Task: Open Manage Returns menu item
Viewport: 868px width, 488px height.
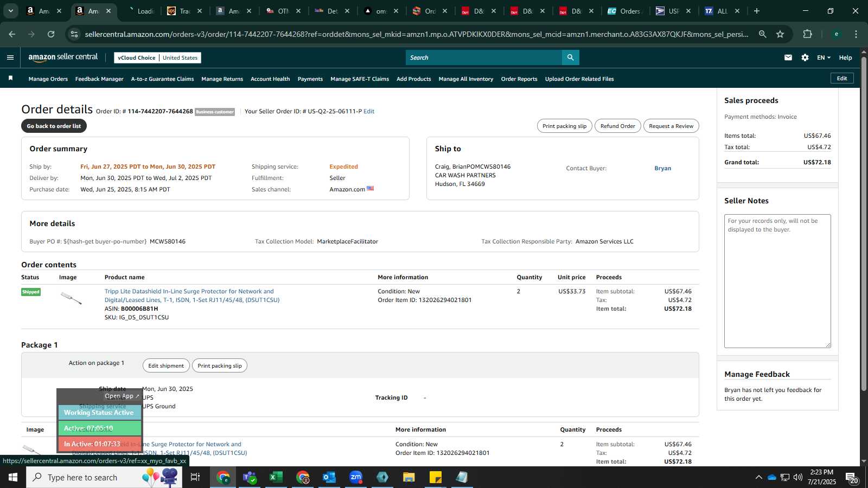Action: (x=222, y=79)
